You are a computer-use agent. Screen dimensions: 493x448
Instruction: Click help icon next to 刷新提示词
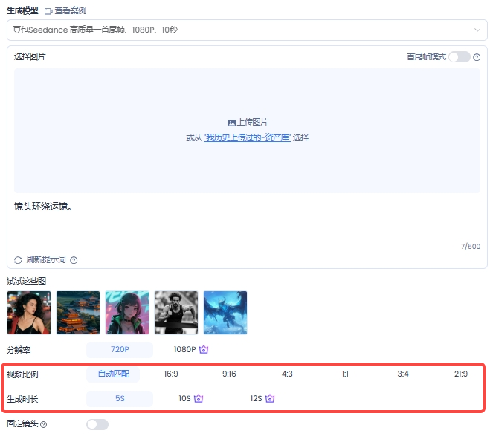pyautogui.click(x=74, y=260)
